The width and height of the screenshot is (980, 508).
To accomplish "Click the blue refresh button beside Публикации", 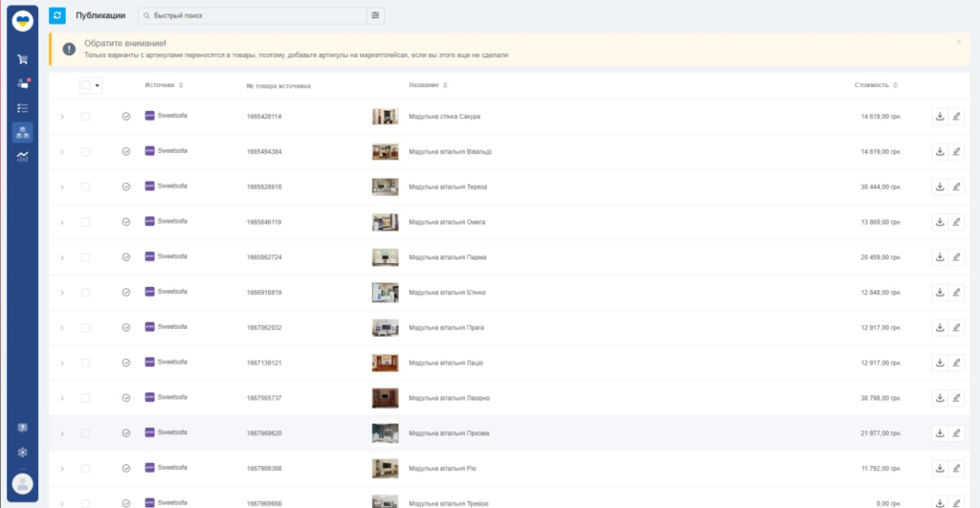I will pyautogui.click(x=57, y=15).
